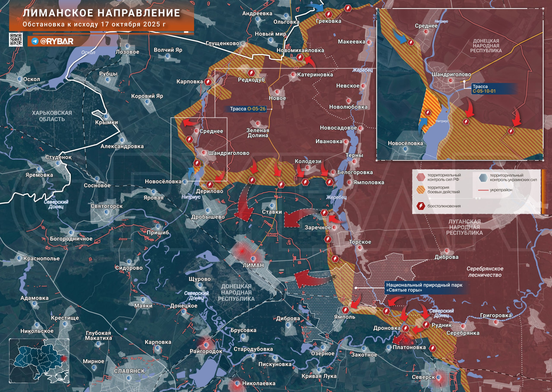Click the red settlement marker at Катериновка
The image size is (552, 392).
293,75
